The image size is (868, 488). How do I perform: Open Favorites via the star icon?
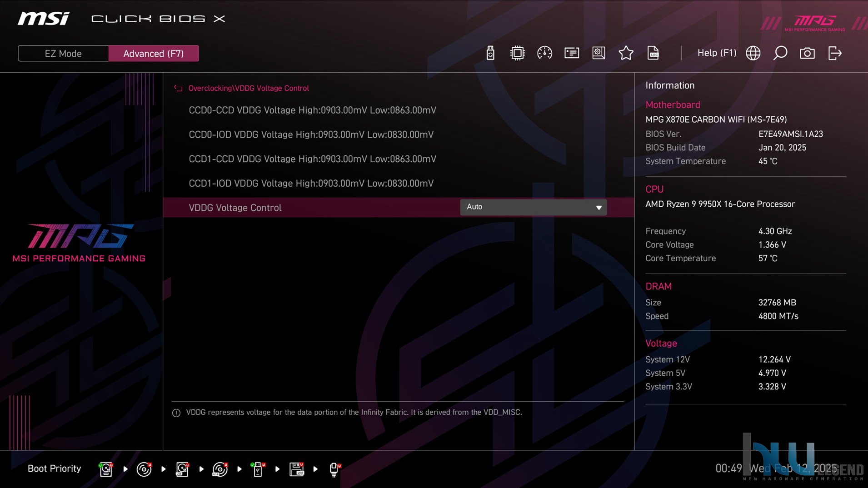pos(626,53)
